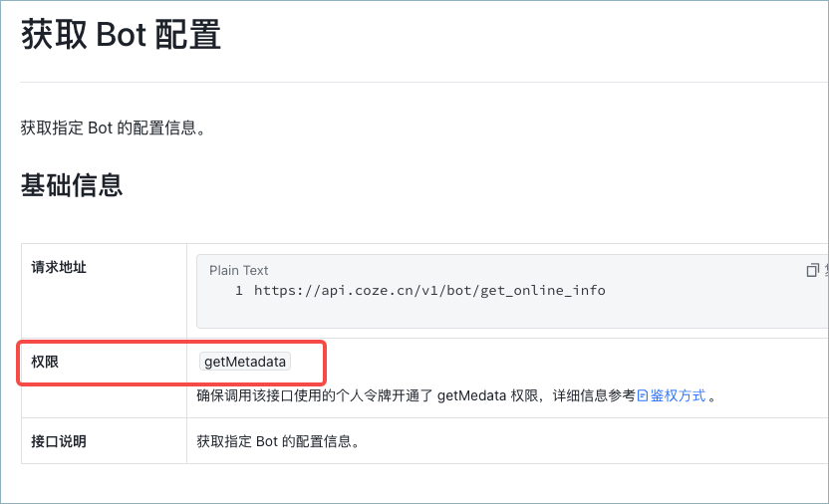Screen dimensions: 829x504
Task: Click the word Bot in the page title
Action: 122,35
